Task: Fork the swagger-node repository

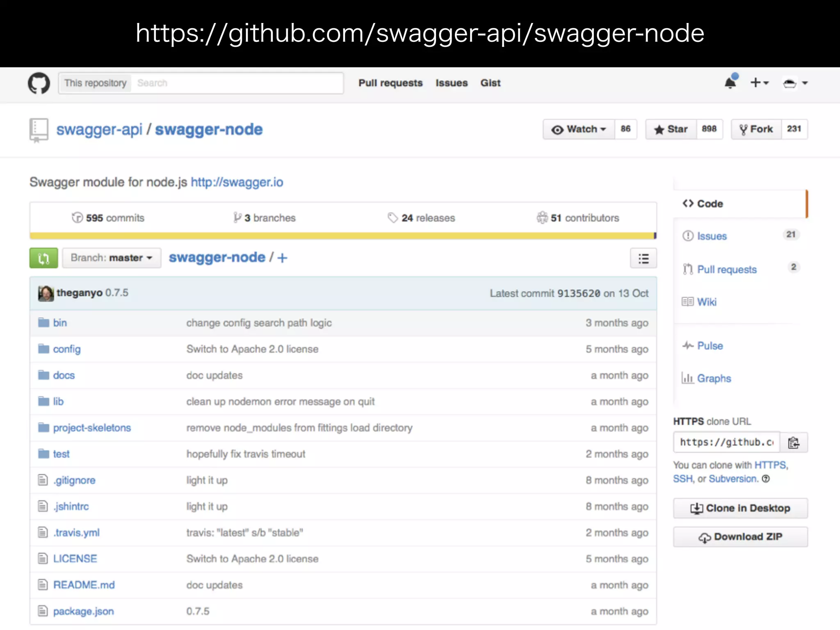Action: pos(756,129)
